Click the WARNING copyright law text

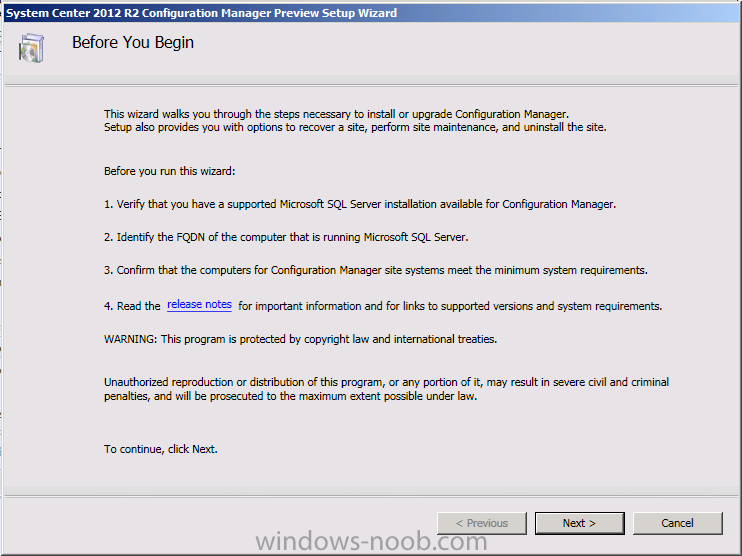(300, 339)
